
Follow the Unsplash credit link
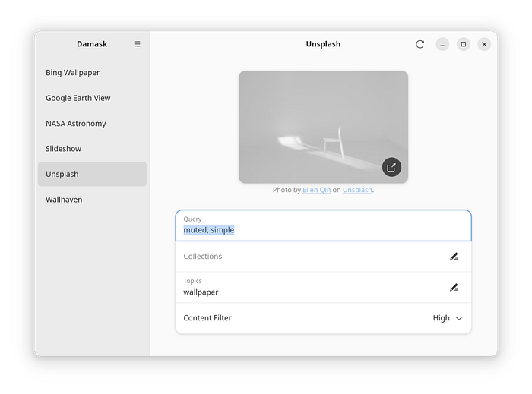(x=357, y=190)
